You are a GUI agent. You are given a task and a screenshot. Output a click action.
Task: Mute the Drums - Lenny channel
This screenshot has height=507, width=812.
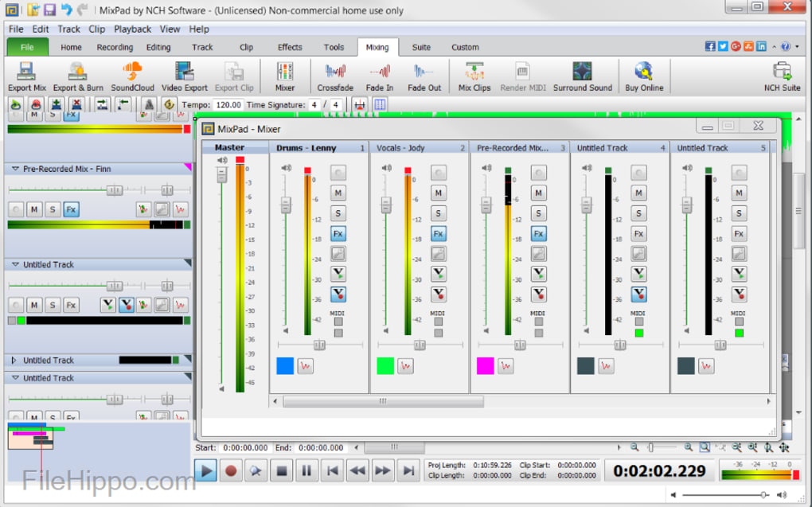coord(338,193)
